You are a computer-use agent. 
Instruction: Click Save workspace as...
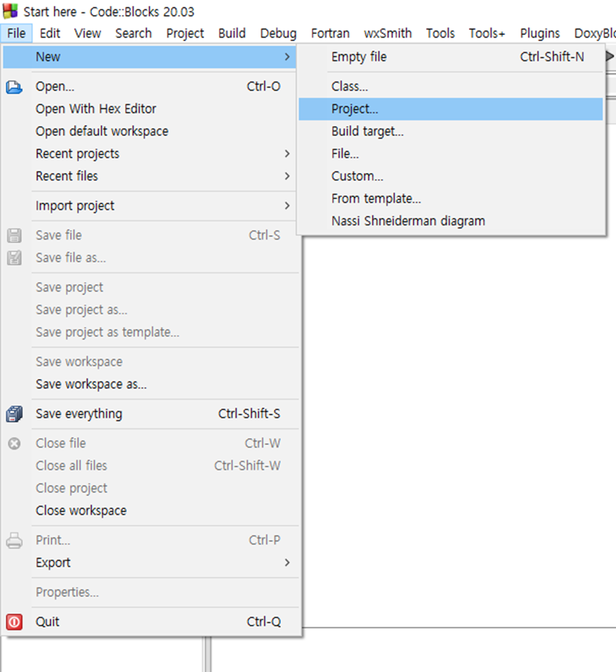click(x=150, y=385)
